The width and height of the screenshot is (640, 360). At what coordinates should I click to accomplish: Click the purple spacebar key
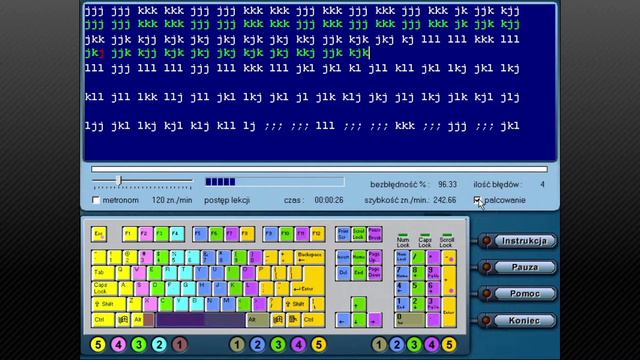(x=200, y=320)
